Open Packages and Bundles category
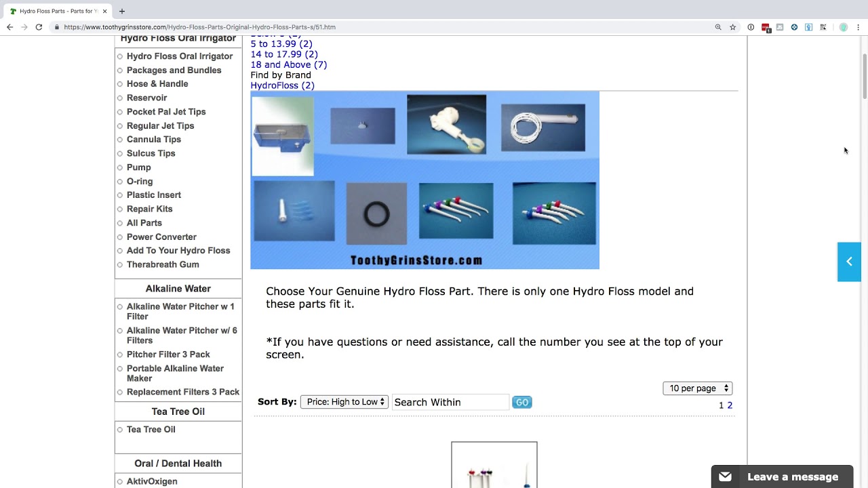This screenshot has width=868, height=488. tap(174, 70)
